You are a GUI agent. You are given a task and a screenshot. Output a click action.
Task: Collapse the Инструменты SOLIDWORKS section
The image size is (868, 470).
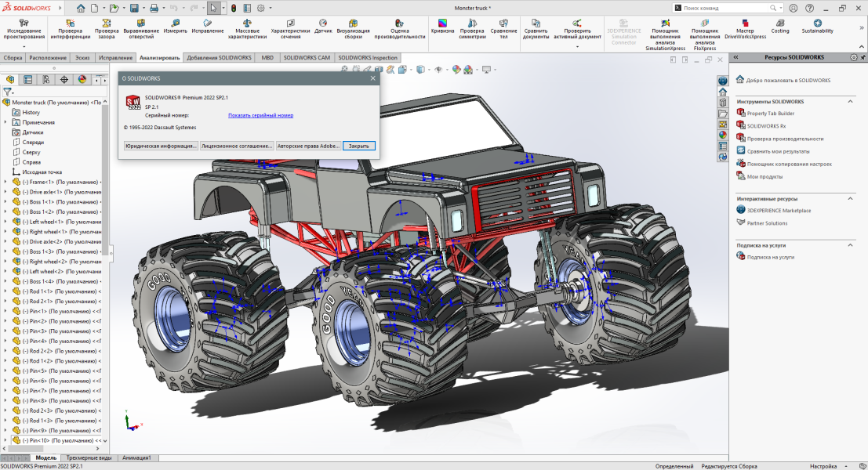(850, 101)
